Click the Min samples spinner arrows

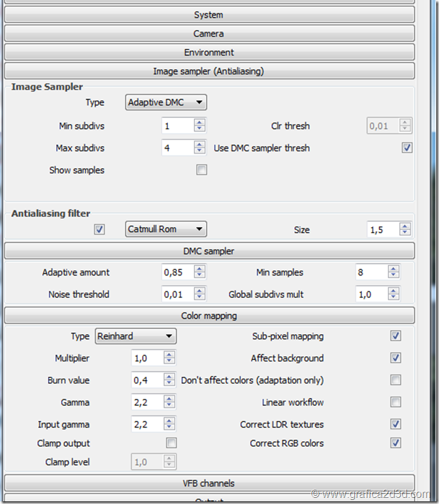(x=393, y=272)
